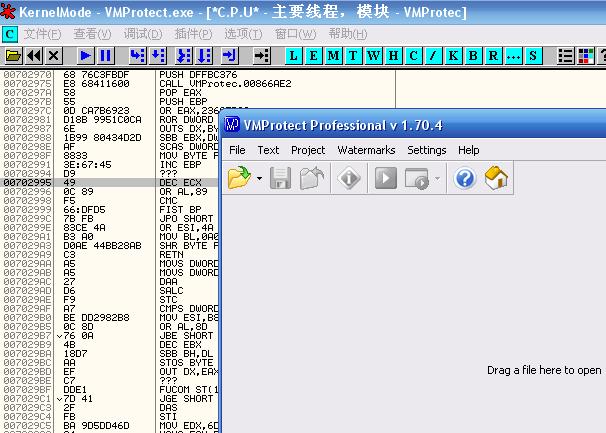Open the Project menu in VMProtect
Viewport: 606px width, 433px height.
[308, 150]
